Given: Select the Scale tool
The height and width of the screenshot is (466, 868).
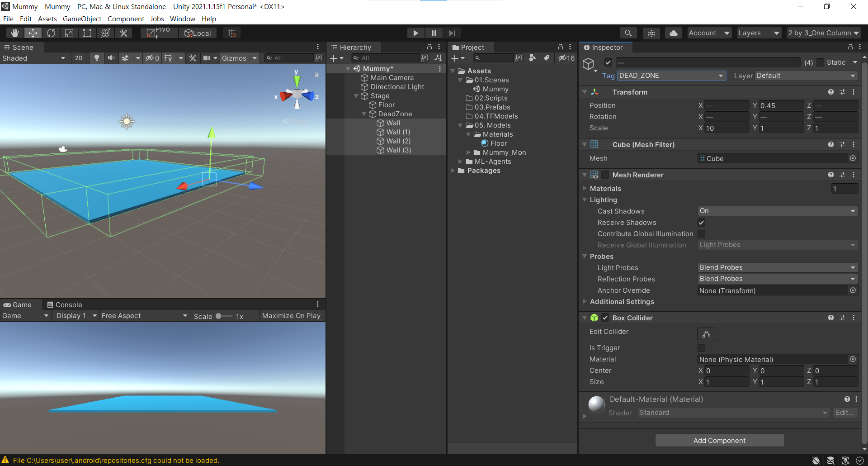Looking at the screenshot, I should 69,33.
